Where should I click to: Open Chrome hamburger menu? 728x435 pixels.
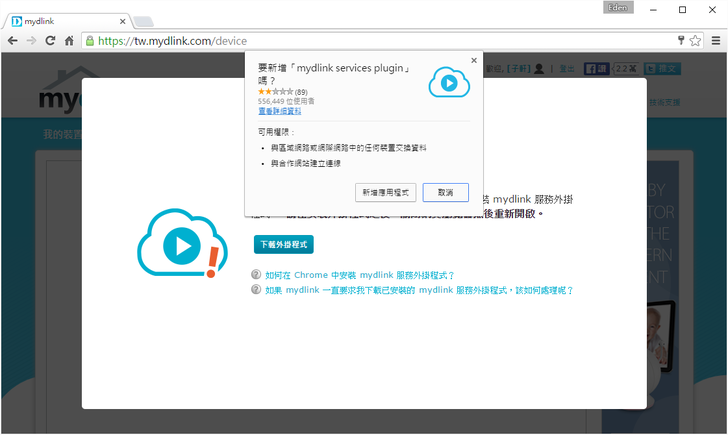716,41
